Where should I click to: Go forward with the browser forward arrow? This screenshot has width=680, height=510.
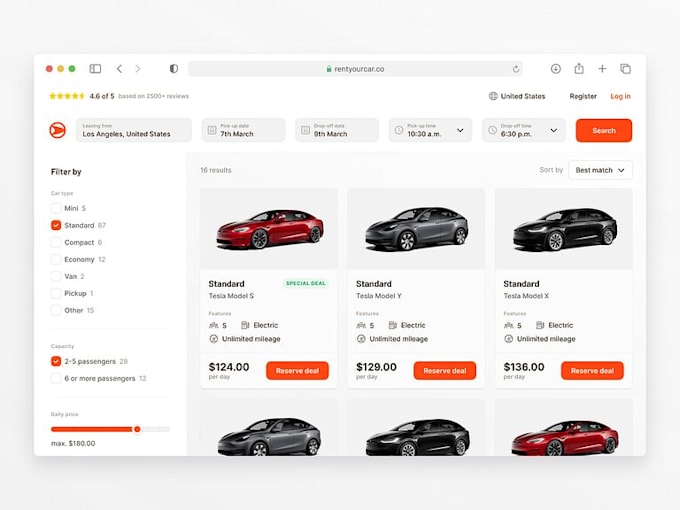[137, 69]
